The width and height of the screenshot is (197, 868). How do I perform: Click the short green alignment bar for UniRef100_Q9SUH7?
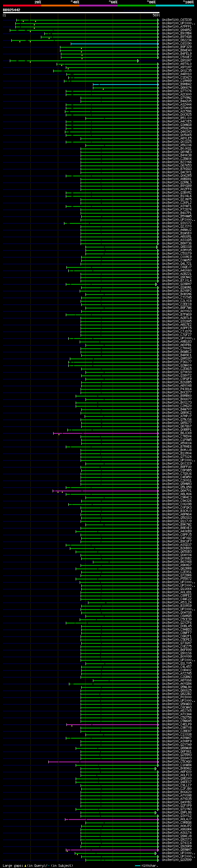[x=74, y=61]
